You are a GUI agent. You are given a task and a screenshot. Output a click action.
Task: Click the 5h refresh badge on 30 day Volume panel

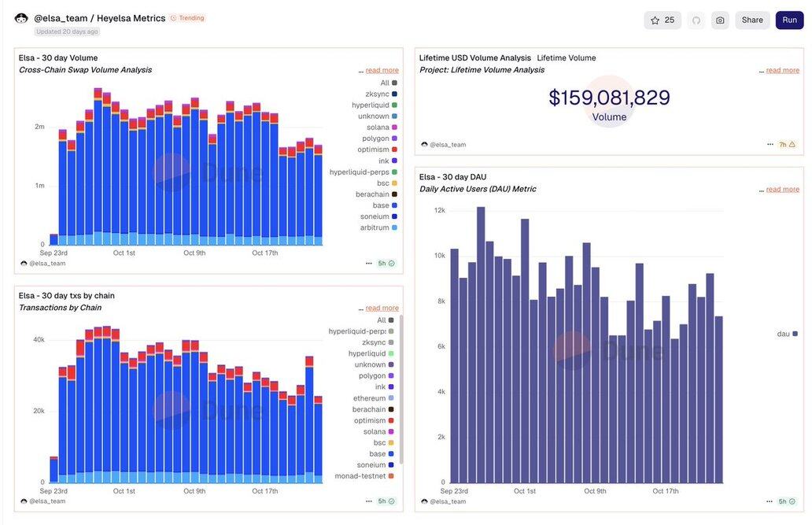[386, 264]
